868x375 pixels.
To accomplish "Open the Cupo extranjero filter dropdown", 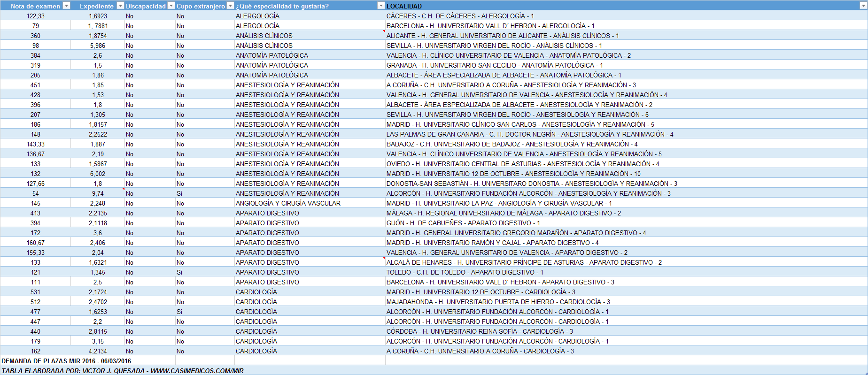I will click(230, 6).
